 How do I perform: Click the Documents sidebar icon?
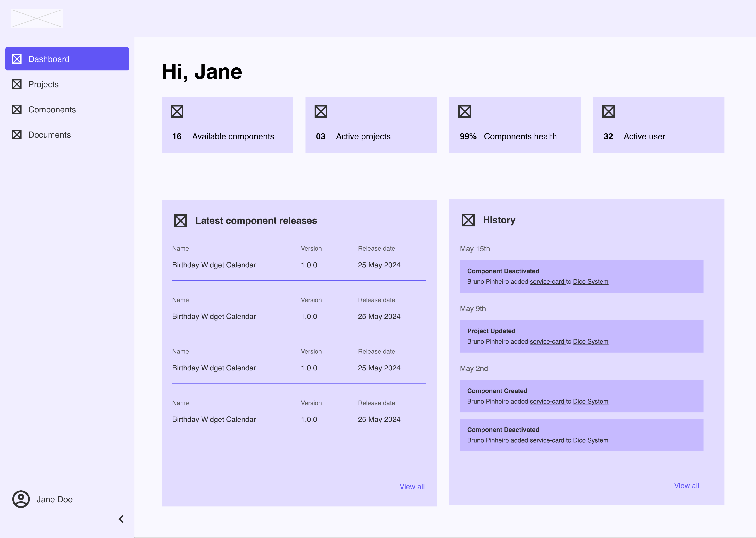pos(17,134)
